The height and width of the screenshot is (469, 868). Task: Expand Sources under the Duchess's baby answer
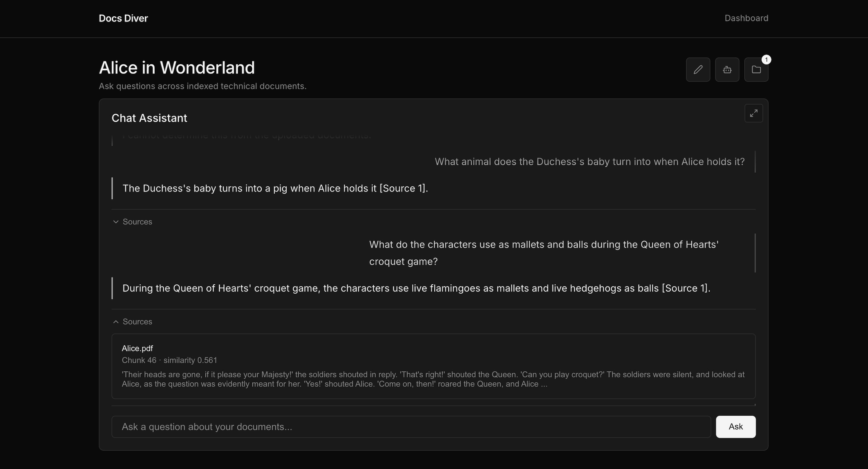click(x=133, y=222)
